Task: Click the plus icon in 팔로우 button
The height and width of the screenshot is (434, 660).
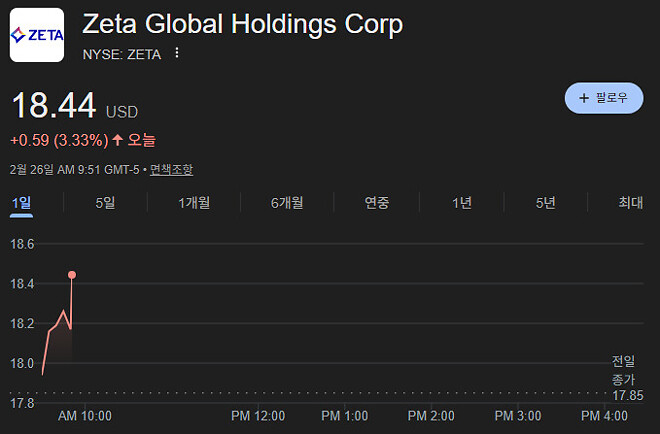Action: pos(584,98)
